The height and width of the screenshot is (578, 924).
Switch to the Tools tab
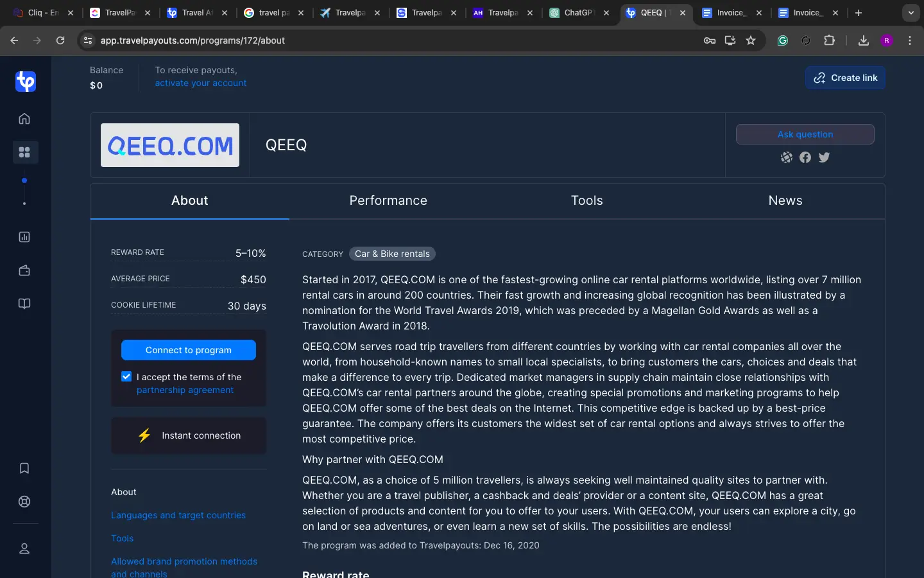(587, 200)
